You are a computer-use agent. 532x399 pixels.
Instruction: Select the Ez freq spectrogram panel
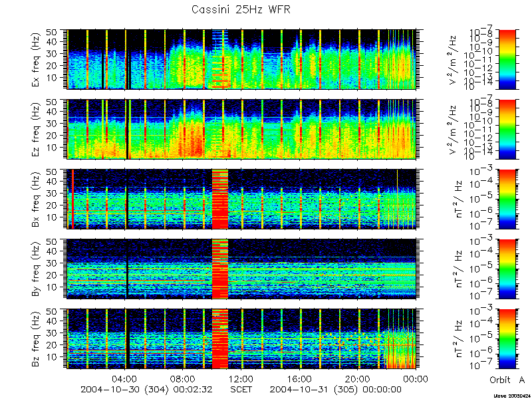241,129
